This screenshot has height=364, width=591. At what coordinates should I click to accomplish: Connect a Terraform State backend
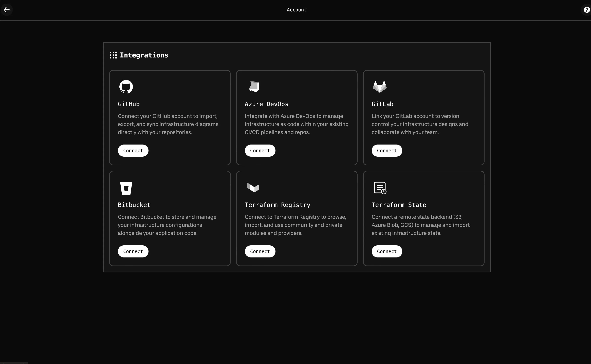(x=386, y=251)
